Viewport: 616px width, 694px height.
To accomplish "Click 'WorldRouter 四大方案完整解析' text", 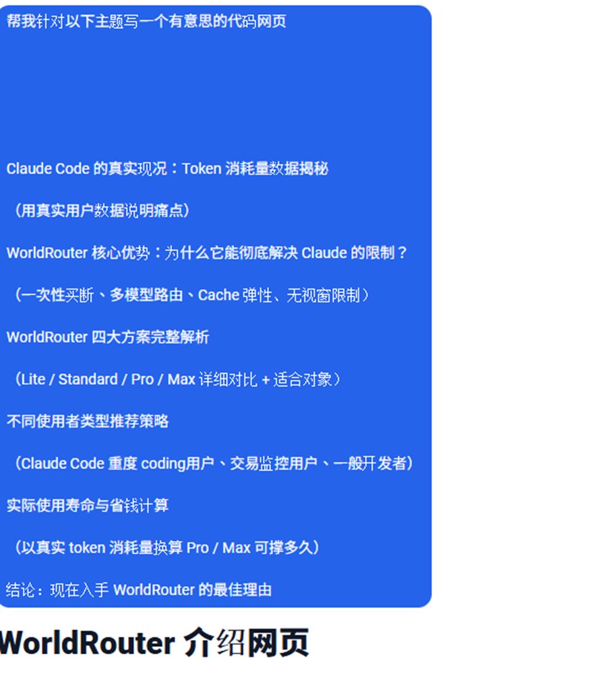I will (x=108, y=337).
